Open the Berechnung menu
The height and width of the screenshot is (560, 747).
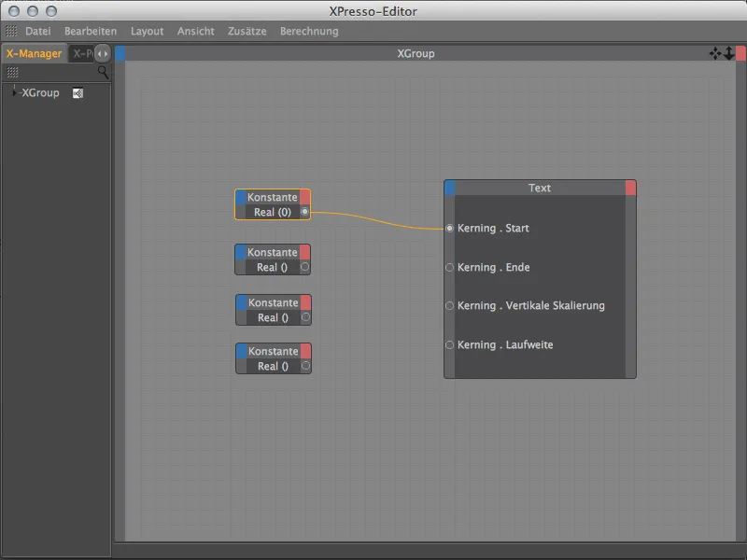309,32
